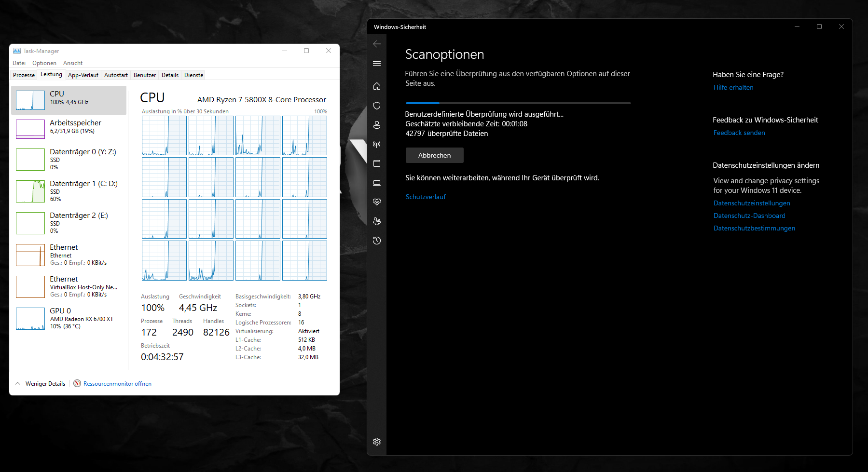The height and width of the screenshot is (472, 868).
Task: Open app and browser control icon
Action: click(377, 163)
